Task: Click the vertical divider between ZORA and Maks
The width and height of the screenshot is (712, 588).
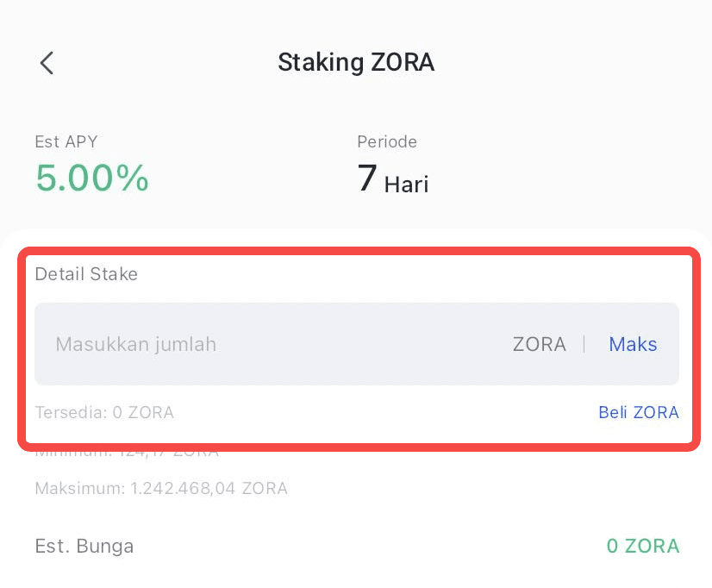Action: [584, 345]
